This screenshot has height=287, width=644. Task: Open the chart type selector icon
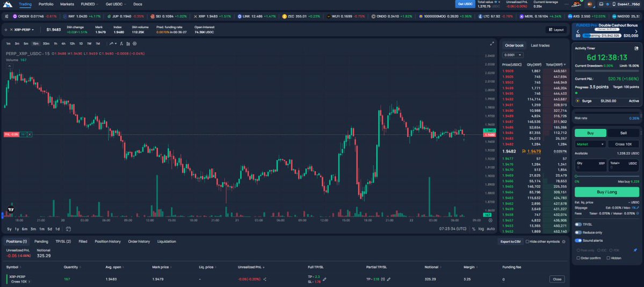112,44
